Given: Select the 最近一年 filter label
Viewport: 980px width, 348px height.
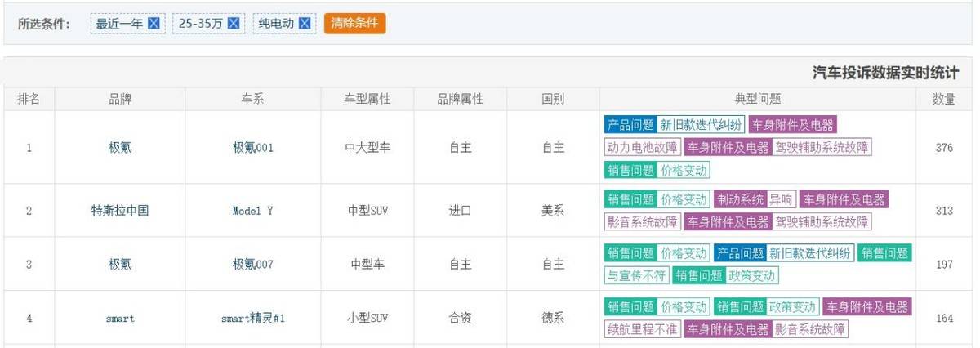Looking at the screenshot, I should click(x=120, y=24).
